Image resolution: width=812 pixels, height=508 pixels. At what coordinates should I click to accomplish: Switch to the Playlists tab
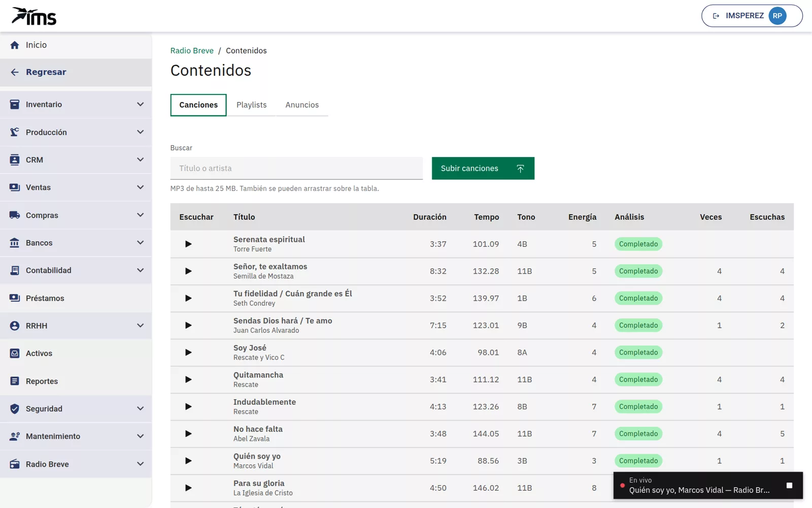(251, 105)
